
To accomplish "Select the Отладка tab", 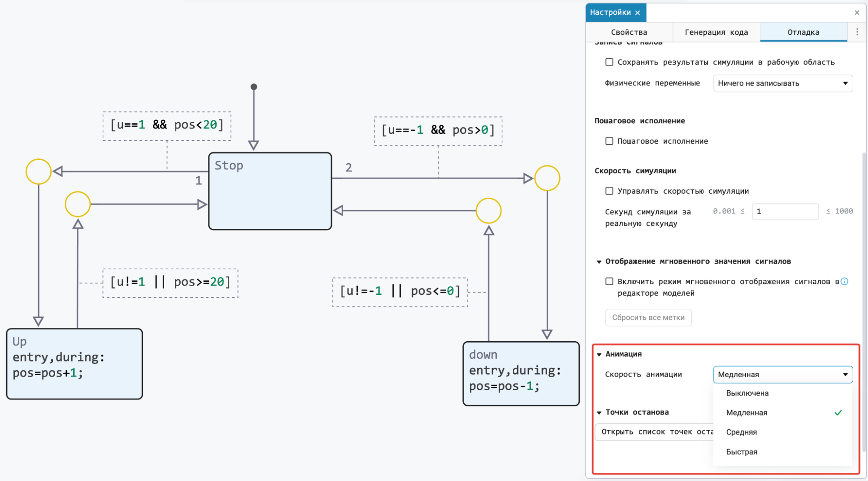I will (803, 32).
